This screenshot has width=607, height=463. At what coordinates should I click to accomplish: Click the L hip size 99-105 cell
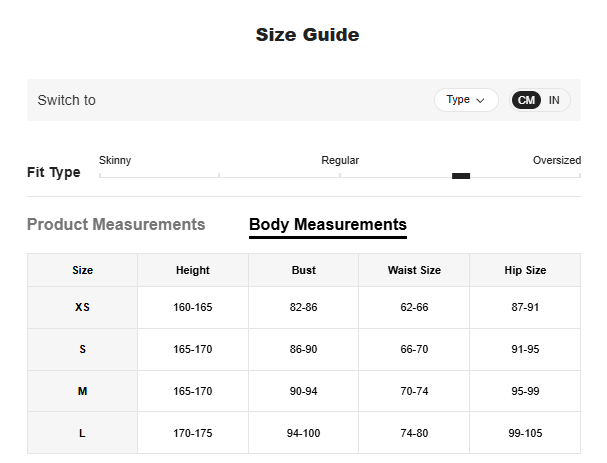[x=525, y=434]
